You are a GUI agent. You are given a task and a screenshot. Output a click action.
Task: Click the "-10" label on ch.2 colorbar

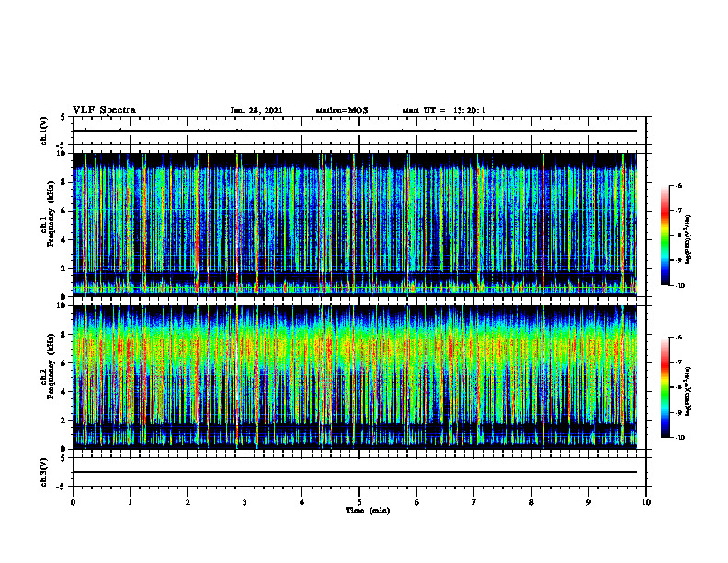680,437
